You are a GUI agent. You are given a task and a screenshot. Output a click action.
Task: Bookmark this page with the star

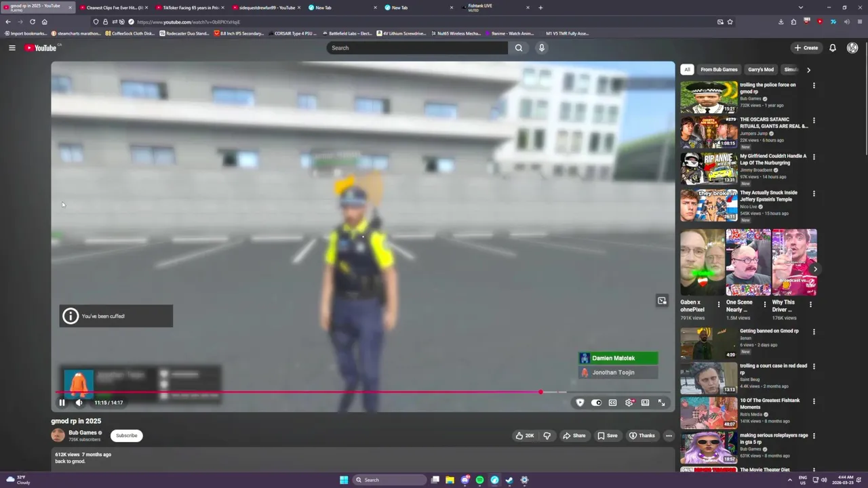click(x=730, y=22)
